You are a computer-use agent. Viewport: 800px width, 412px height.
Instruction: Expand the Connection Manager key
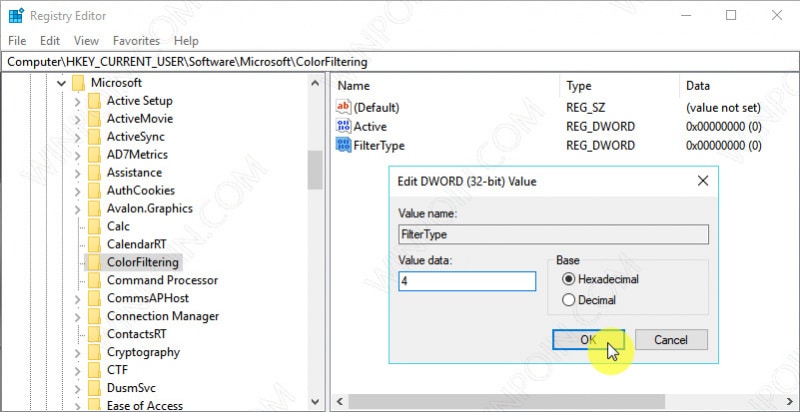[x=78, y=316]
